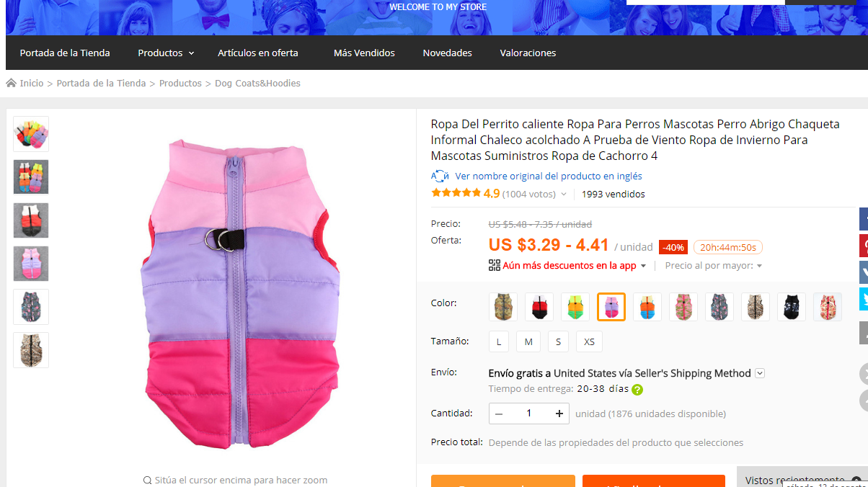Select the black and red vest color swatch
This screenshot has width=868, height=487.
pyautogui.click(x=539, y=307)
